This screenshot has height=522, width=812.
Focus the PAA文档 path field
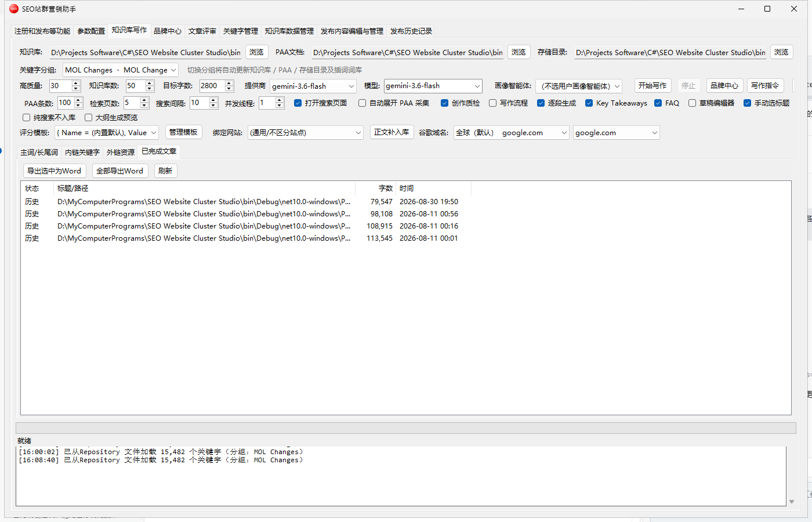(x=408, y=53)
